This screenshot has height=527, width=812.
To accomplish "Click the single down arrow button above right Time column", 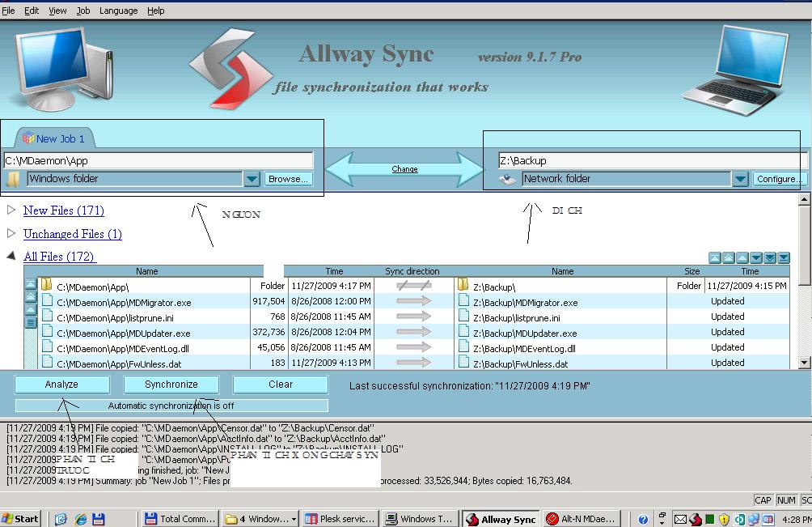I will (756, 257).
